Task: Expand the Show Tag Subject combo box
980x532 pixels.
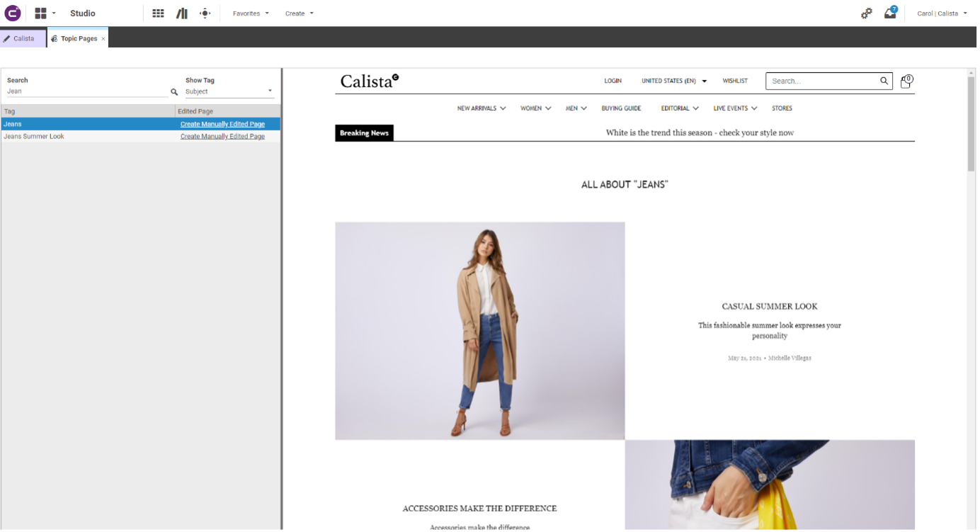Action: coord(229,91)
